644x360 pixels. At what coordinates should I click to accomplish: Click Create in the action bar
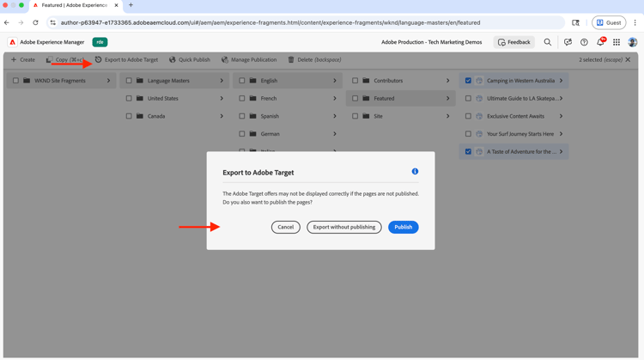(x=23, y=59)
